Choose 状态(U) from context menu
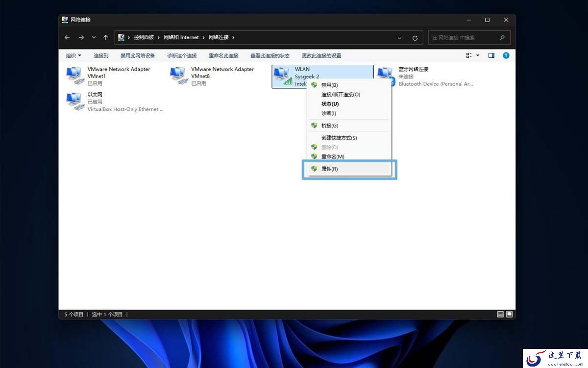 (x=349, y=104)
